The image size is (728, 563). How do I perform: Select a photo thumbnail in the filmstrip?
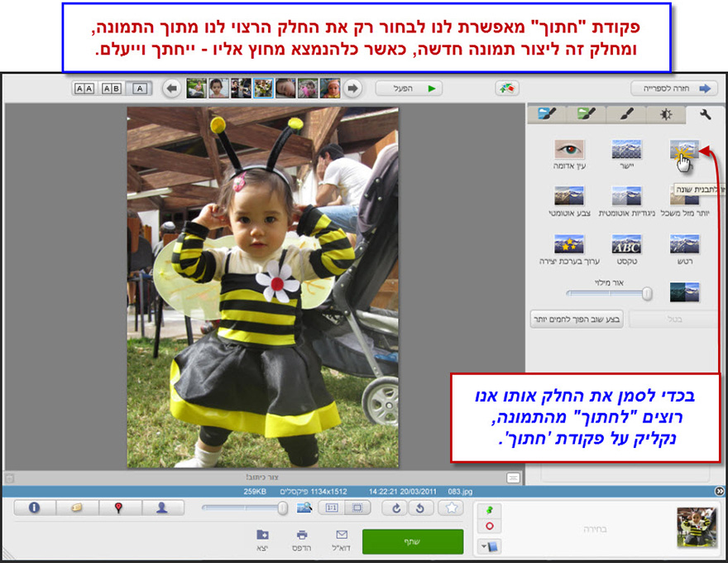(265, 88)
